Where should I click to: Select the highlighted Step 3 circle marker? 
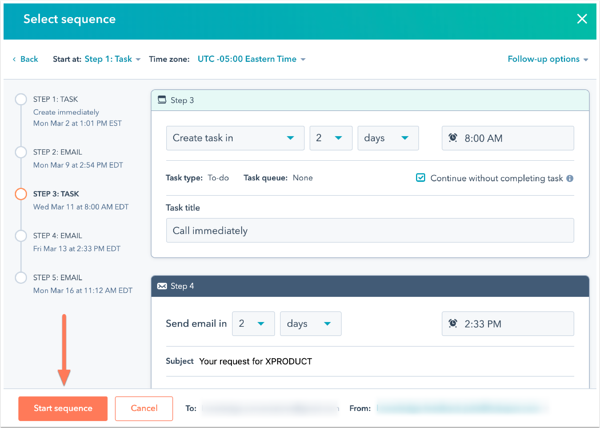pos(21,194)
